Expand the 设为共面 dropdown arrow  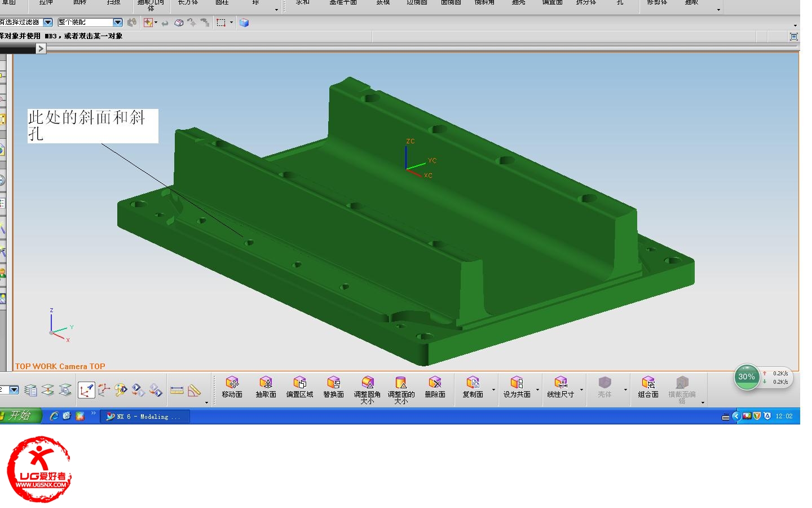pos(537,389)
